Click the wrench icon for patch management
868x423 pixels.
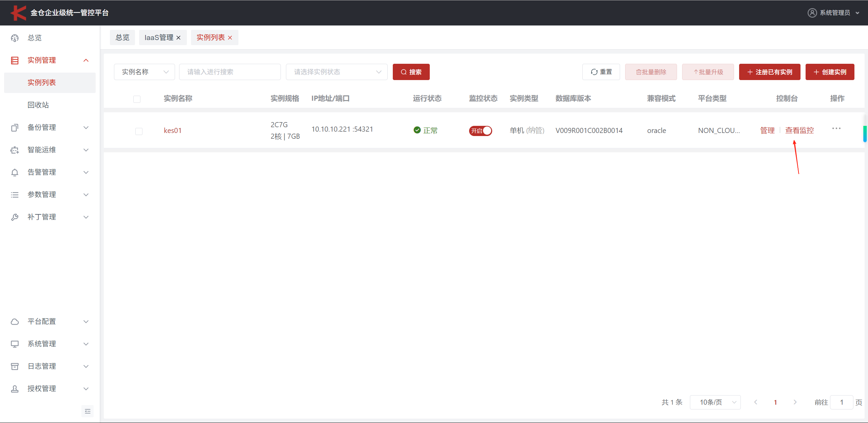pyautogui.click(x=15, y=217)
